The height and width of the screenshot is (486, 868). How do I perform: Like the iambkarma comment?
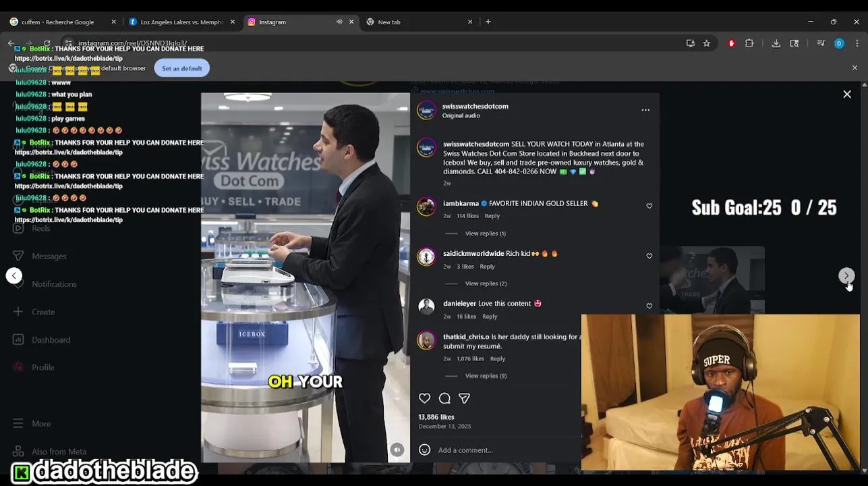[649, 206]
